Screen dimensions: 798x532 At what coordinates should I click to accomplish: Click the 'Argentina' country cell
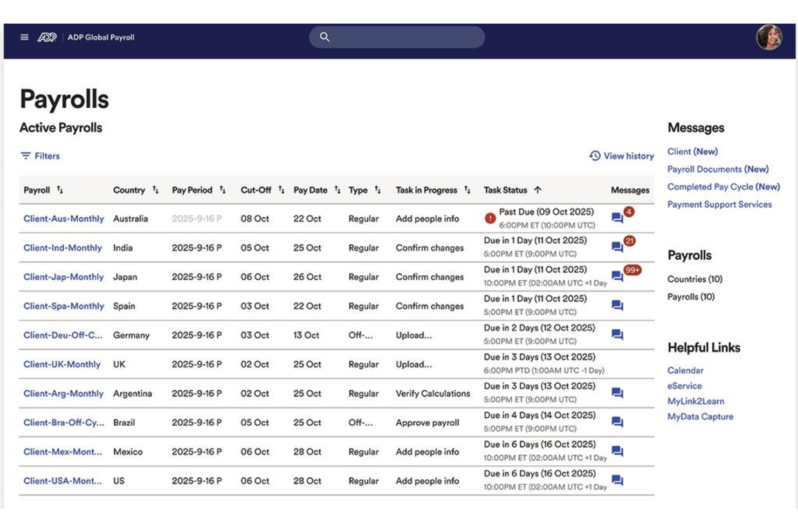click(133, 393)
